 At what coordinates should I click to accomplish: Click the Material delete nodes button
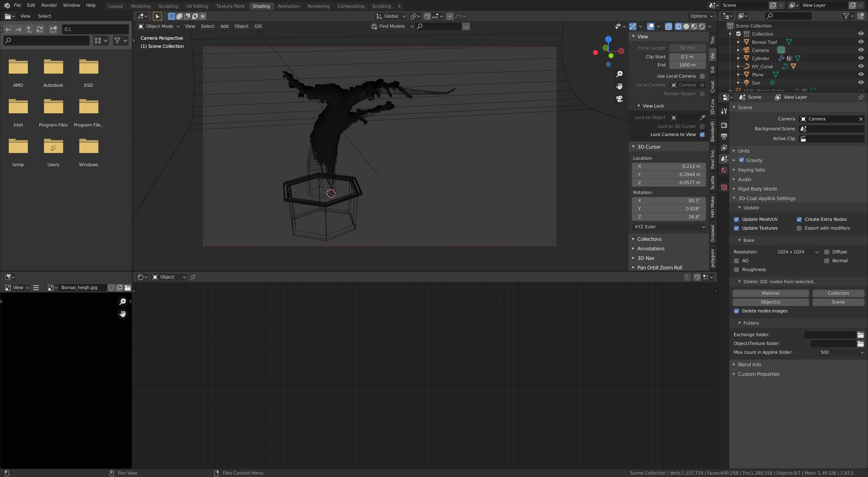(770, 293)
